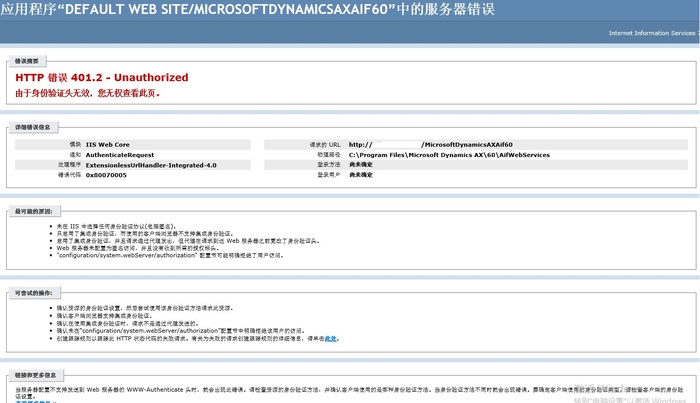Viewport: 700px width, 403px height.
Task: Select the paragraph mentioning WWW-Authenticate
Action: pos(349,393)
